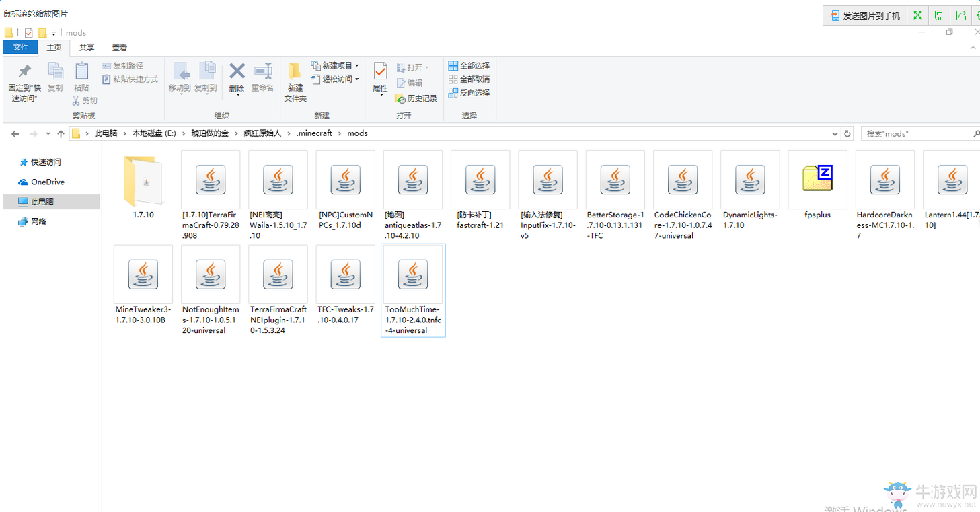Viewport: 980px width, 512px height.
Task: Select the MineTweaker3-1.7.10-3.0.10B file
Action: 143,285
